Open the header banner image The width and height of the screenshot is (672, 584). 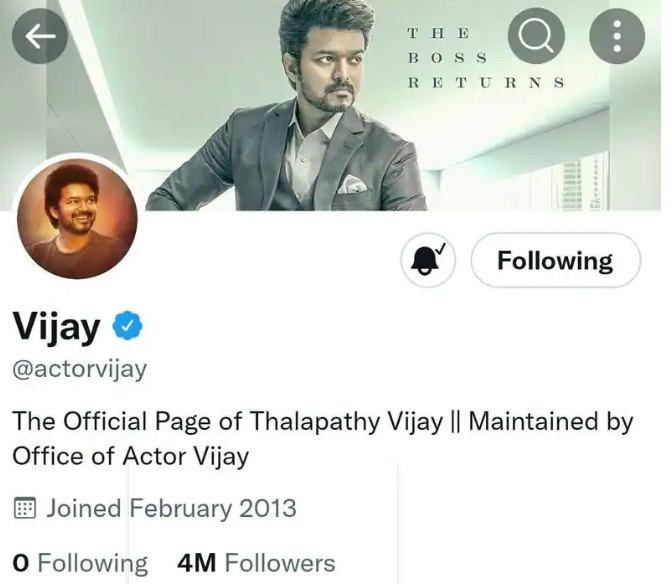pyautogui.click(x=336, y=105)
